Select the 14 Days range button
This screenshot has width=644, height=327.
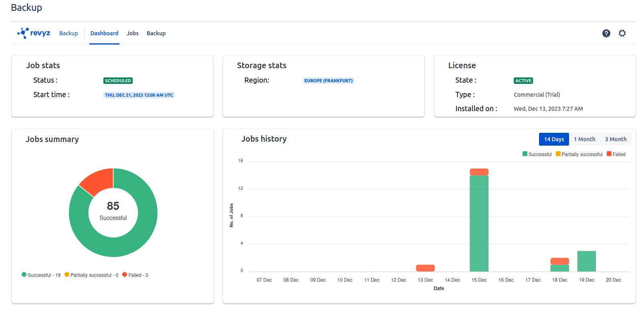(x=554, y=139)
